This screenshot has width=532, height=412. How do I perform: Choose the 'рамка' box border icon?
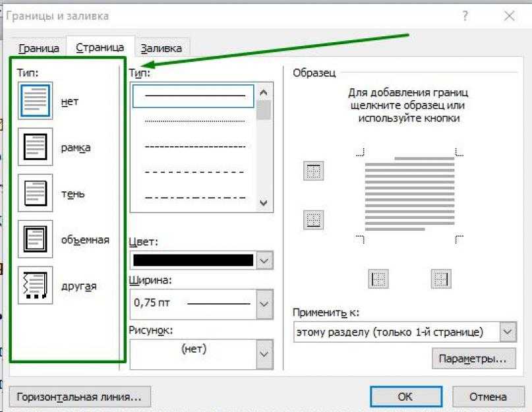(36, 146)
